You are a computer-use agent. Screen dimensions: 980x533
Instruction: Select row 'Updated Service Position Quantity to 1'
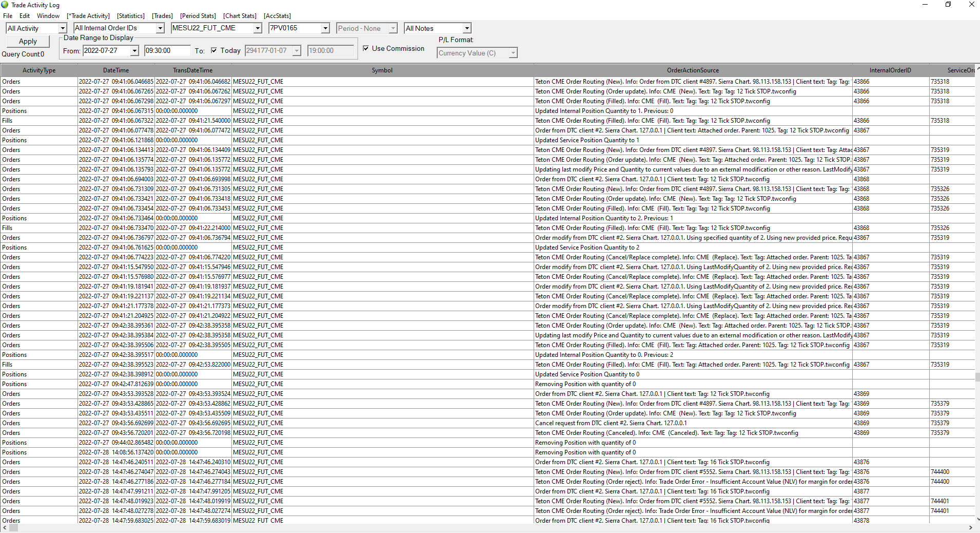point(487,140)
